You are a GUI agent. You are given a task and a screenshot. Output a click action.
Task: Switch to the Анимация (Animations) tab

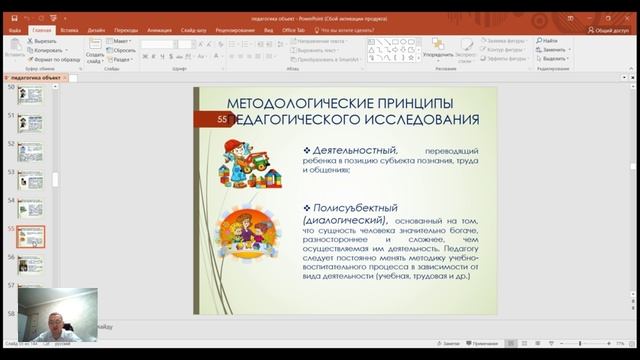point(160,30)
